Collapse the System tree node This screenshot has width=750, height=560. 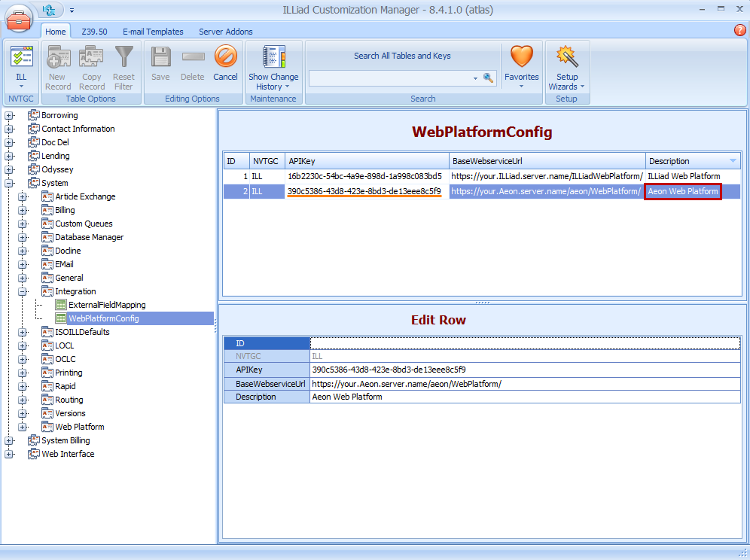[9, 183]
